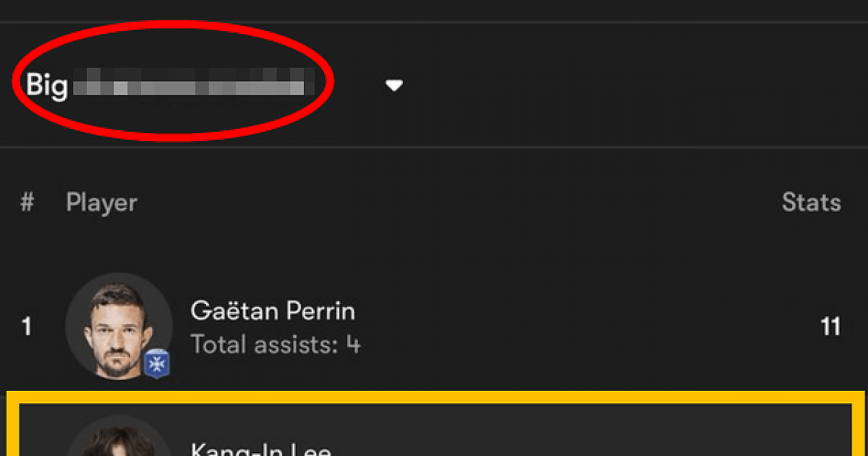868x456 pixels.
Task: Open the Gaëtan Perrin name link
Action: coord(273,311)
